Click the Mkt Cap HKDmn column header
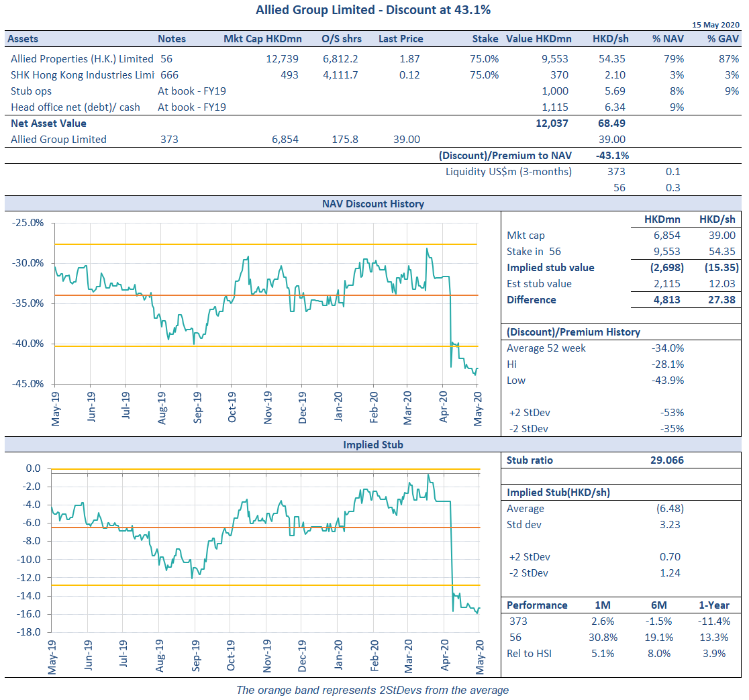749x700 pixels. point(260,39)
